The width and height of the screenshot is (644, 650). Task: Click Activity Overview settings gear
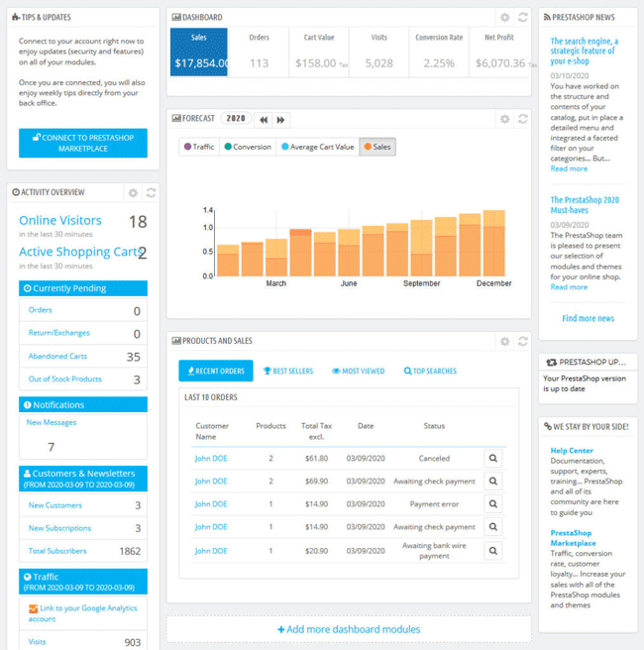[x=133, y=193]
